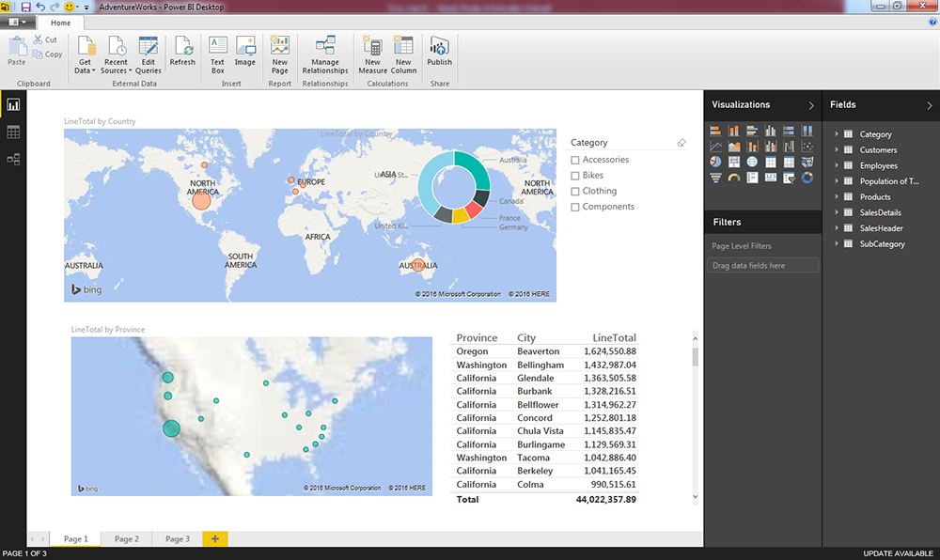Select the Waterfall chart visualization
The image size is (940, 560).
pos(789,147)
